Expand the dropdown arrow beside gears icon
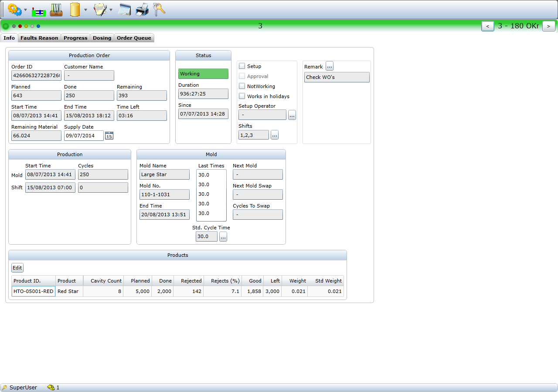The image size is (558, 392). 25,10
